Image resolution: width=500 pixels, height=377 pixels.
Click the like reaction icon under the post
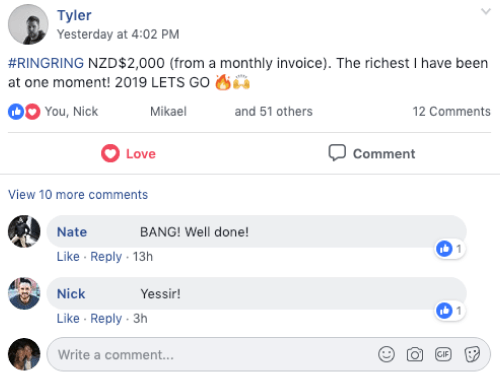coord(16,112)
